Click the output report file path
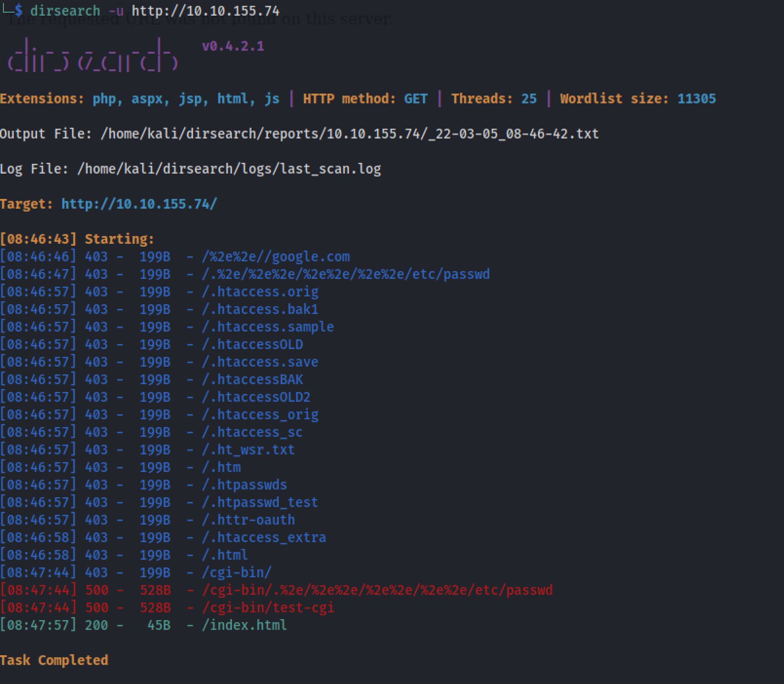The width and height of the screenshot is (784, 684). 349,134
